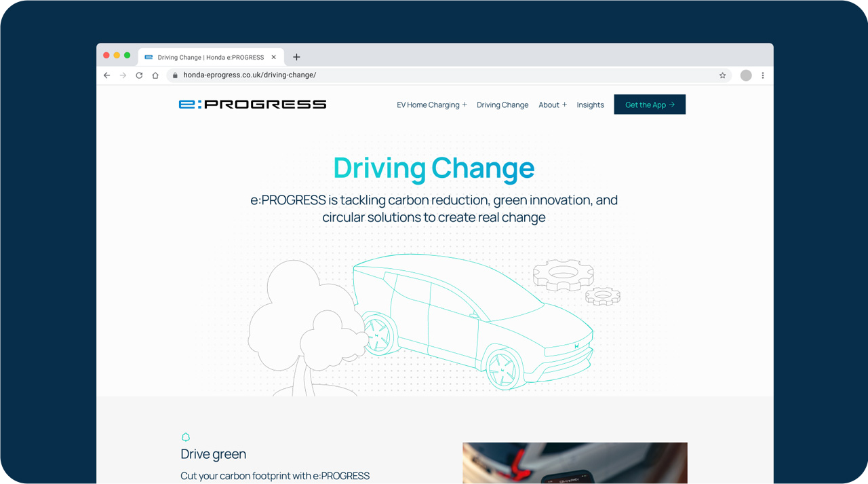Click the reload page icon

(x=139, y=75)
